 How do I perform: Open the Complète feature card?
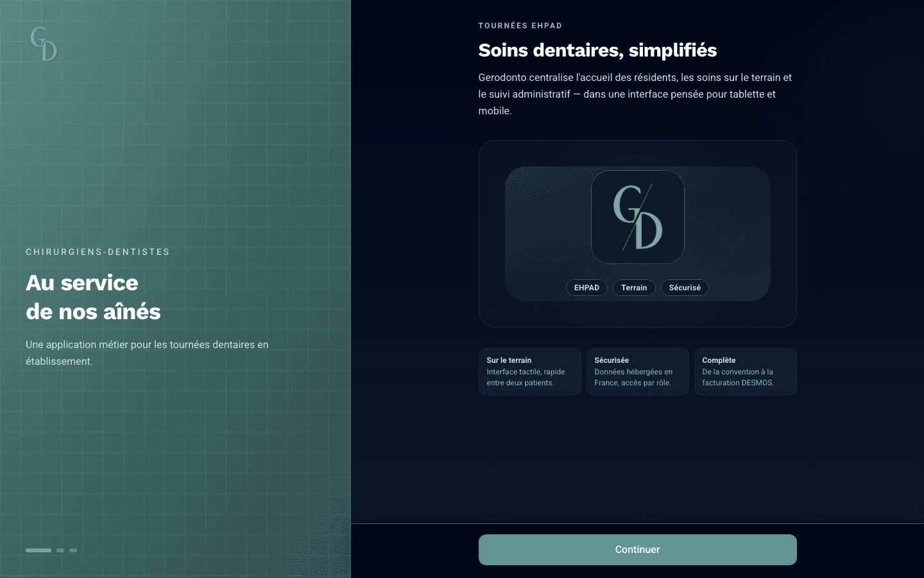[746, 371]
